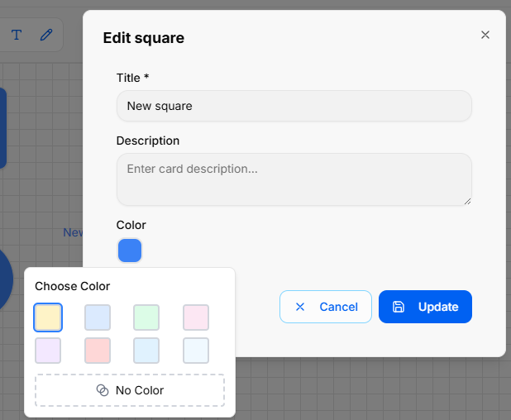Choose the light yellow color swatch
This screenshot has height=420, width=511.
click(x=48, y=317)
